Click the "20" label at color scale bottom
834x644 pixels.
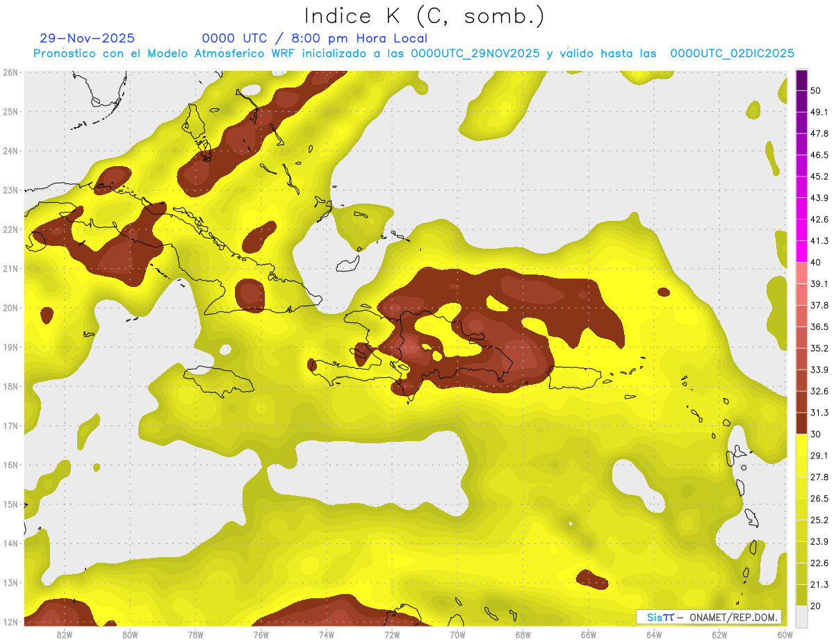coord(816,606)
